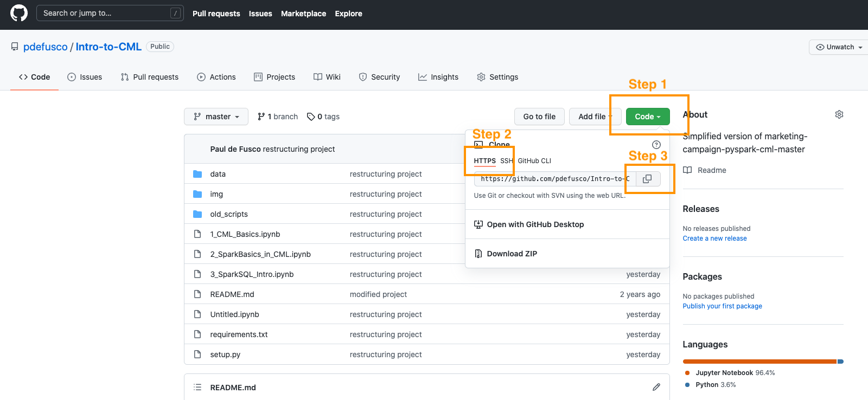Click Jupyter Notebook 96.4% language entry

pyautogui.click(x=730, y=373)
